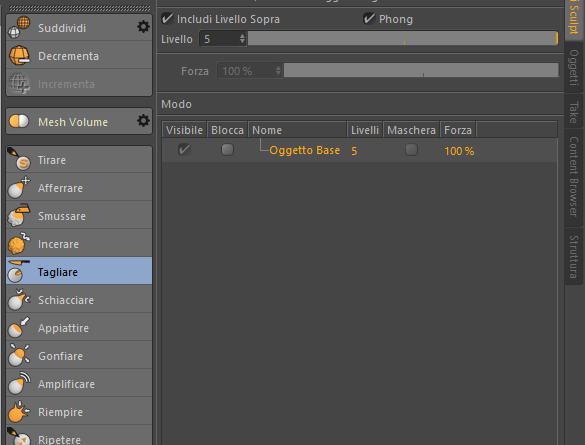This screenshot has height=445, width=585.
Task: Select the Schiacciare pinch brush
Action: (79, 300)
